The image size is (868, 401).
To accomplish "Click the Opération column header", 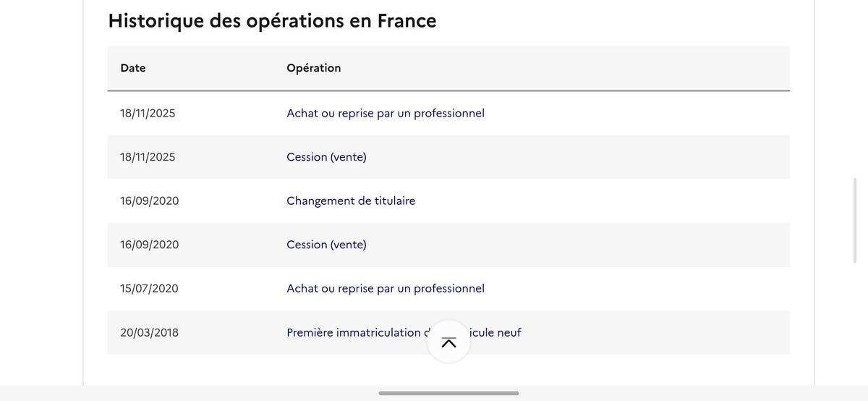I will (x=313, y=68).
